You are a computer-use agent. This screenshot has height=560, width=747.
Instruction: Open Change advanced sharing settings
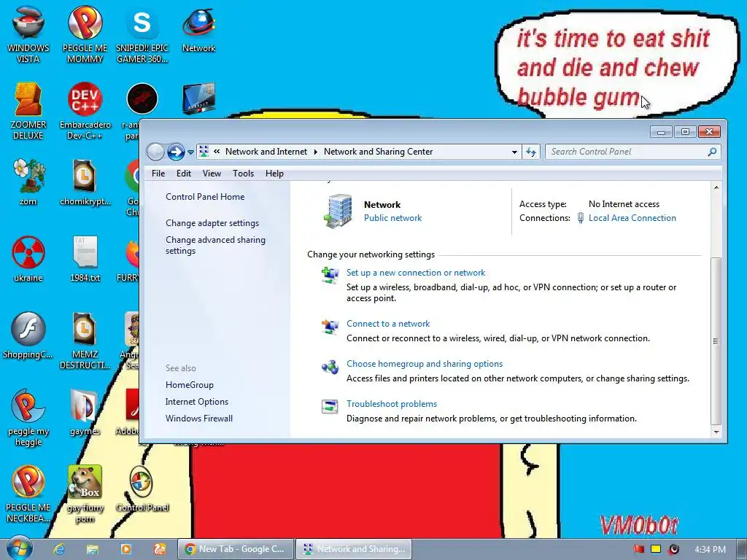pyautogui.click(x=215, y=245)
